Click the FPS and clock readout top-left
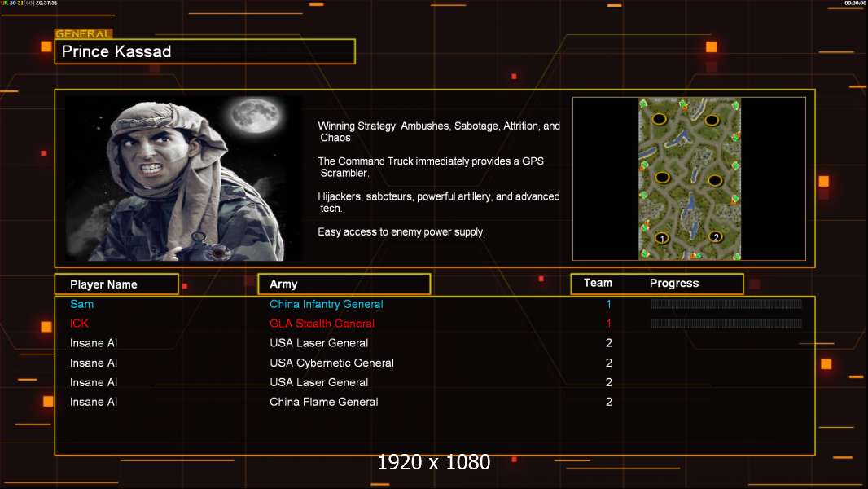The height and width of the screenshot is (489, 868). (x=28, y=2)
